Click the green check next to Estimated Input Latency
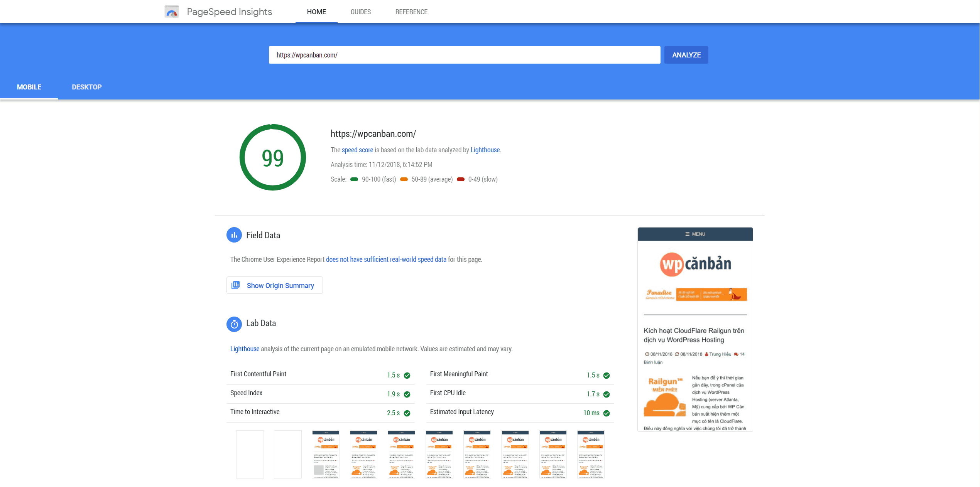Image resolution: width=980 pixels, height=487 pixels. point(607,413)
